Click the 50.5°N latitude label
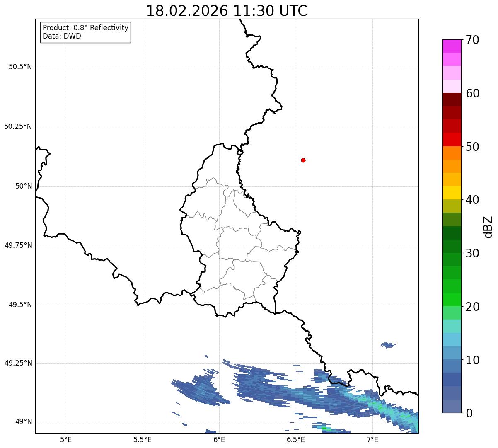Viewport: 498px width, 448px height. coord(20,67)
